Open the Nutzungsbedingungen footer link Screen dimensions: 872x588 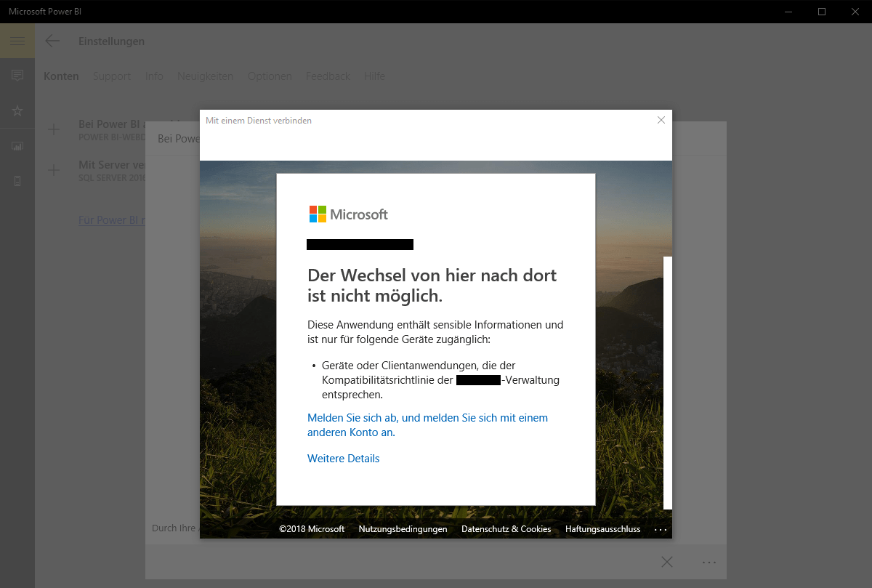(x=403, y=529)
